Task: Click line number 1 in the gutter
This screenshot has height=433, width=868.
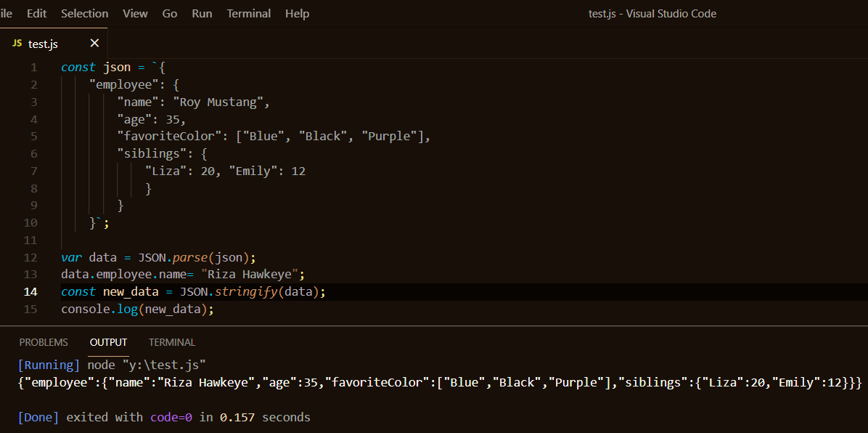Action: click(x=33, y=67)
